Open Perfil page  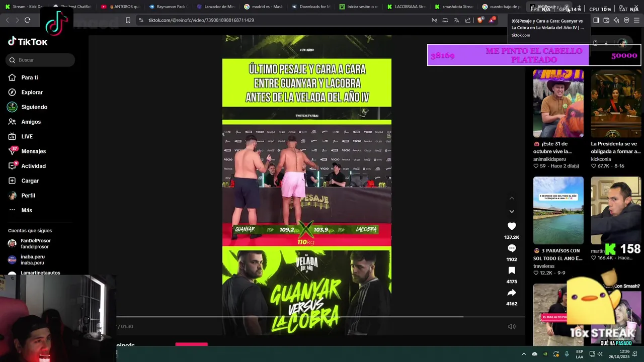click(x=28, y=196)
